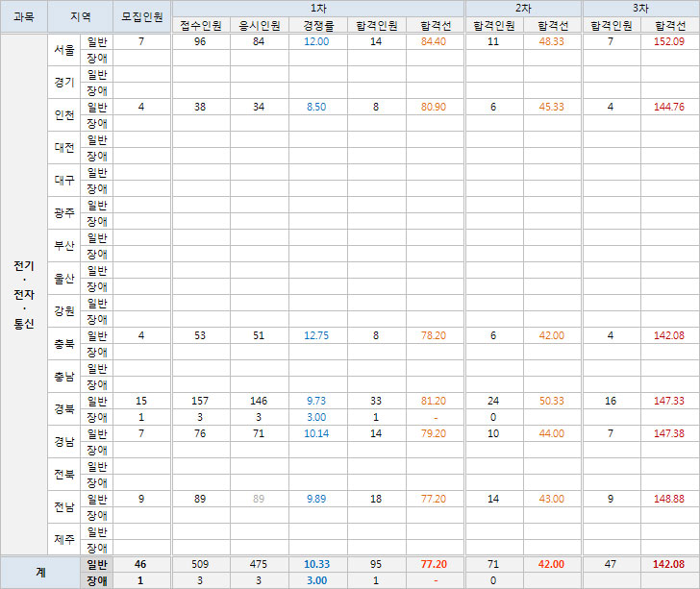Click 경북 경쟁률 value 9.73

pyautogui.click(x=316, y=401)
